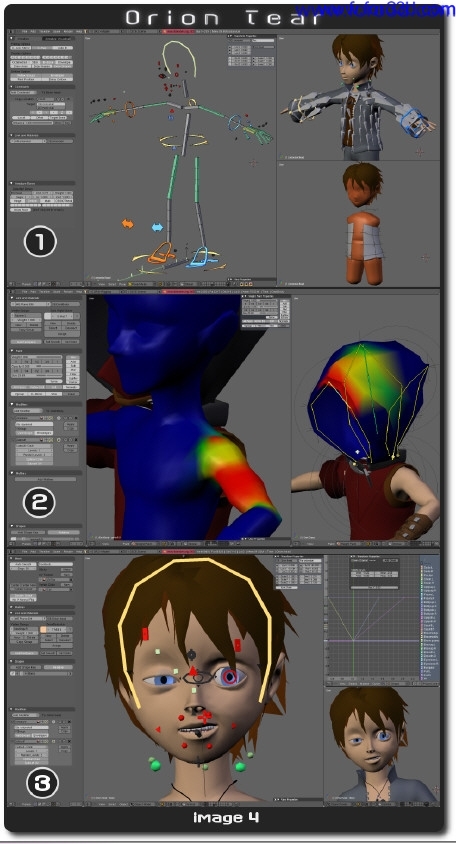Click Assign button in screenshot 3 materials panel
The image size is (456, 844).
point(57,645)
